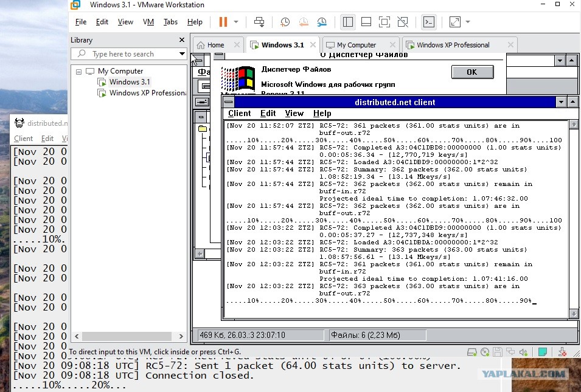Screen dimensions: 581x392
Task: Take a snapshot of this virtual machine
Action: tap(285, 22)
